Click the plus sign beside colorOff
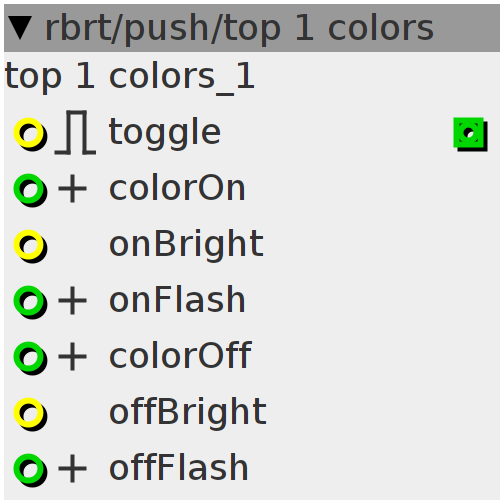504x504 pixels. pyautogui.click(x=72, y=357)
